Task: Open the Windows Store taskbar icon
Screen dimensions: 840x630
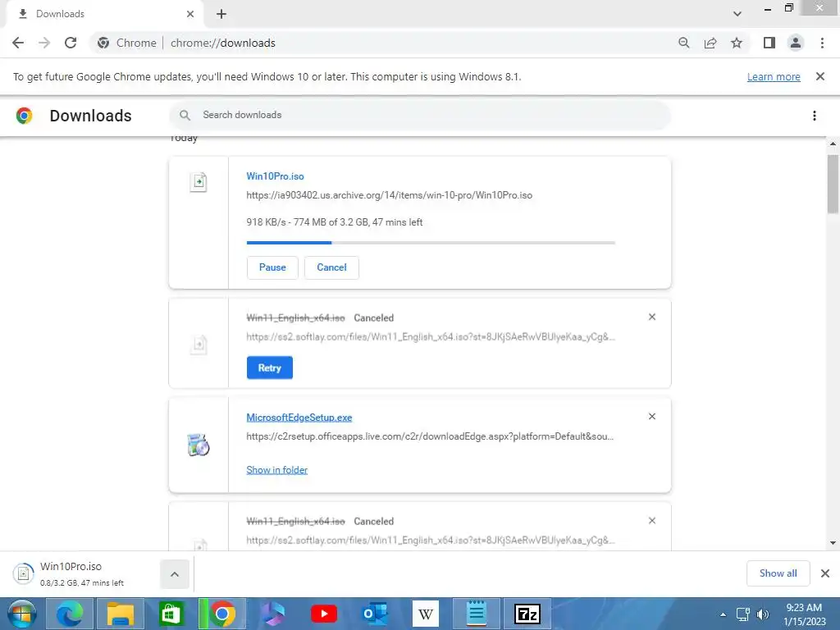Action: click(x=171, y=614)
